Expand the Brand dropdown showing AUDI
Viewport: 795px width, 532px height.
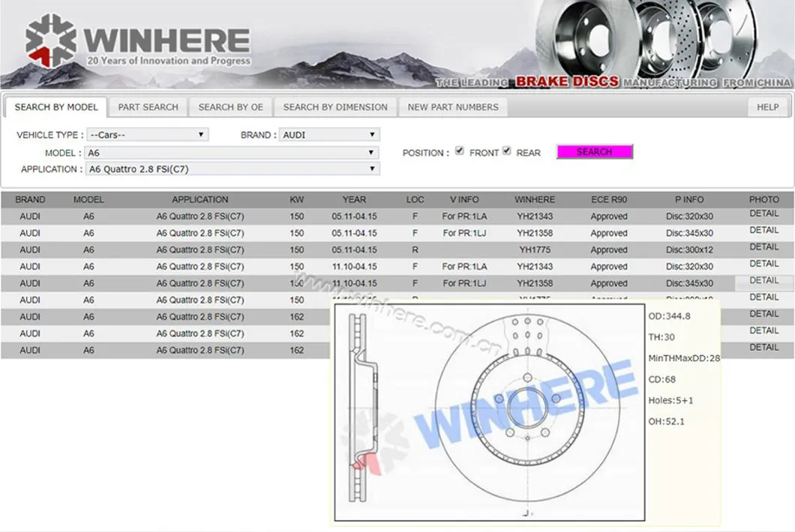coord(329,135)
